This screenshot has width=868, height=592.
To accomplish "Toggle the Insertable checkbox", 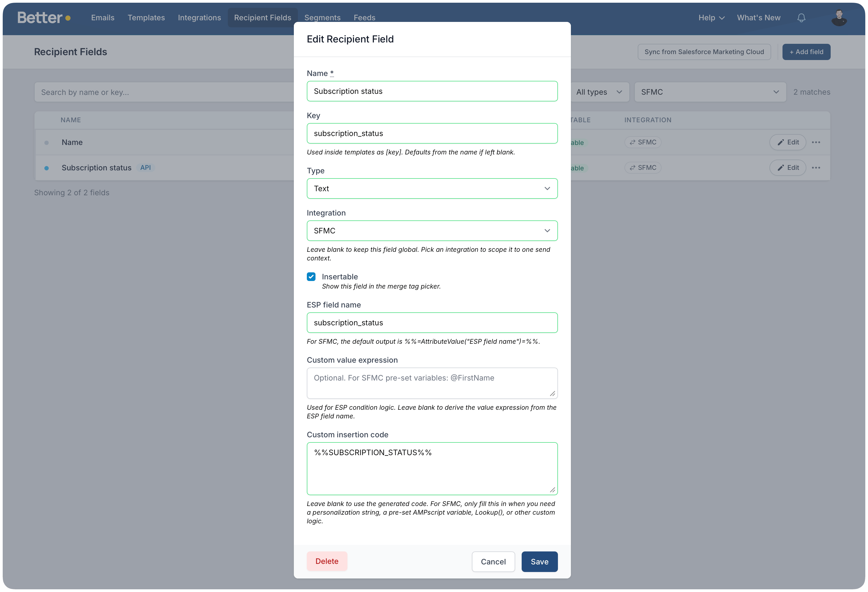I will [311, 277].
